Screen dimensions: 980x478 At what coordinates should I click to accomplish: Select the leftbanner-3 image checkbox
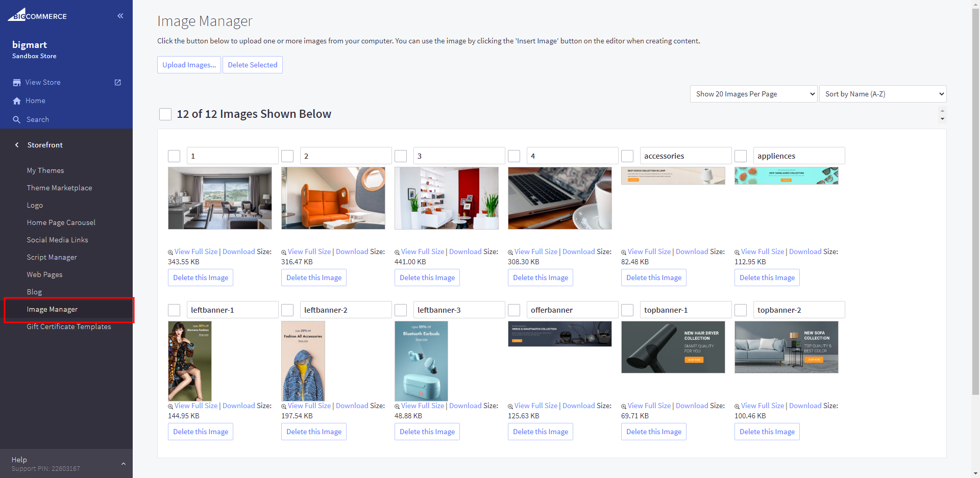401,310
